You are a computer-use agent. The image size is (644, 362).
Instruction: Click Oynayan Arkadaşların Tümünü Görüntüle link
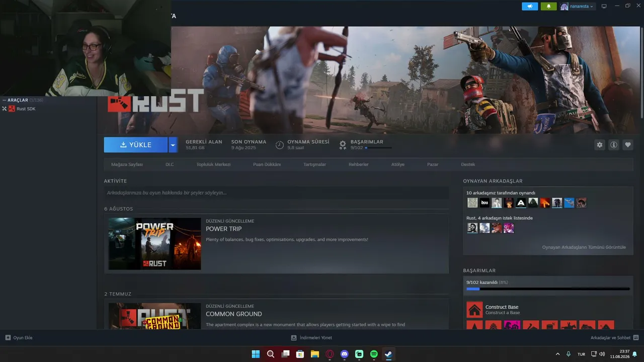[x=584, y=247]
